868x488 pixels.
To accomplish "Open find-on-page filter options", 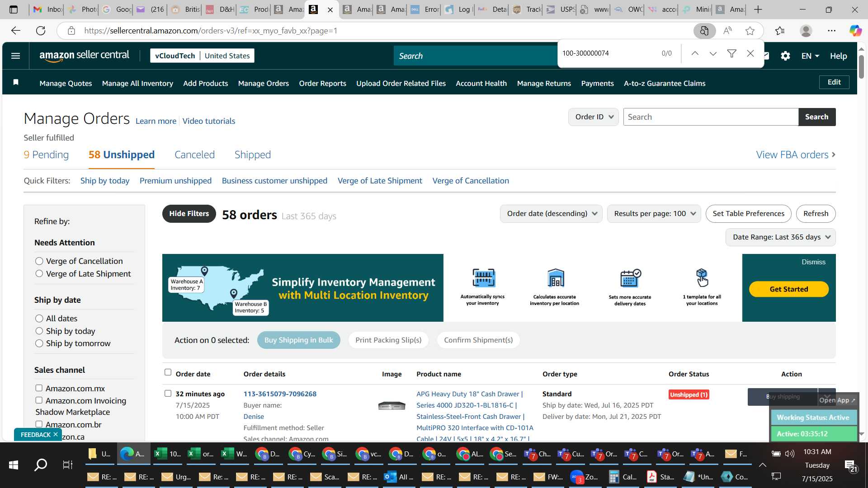I will pyautogui.click(x=731, y=53).
